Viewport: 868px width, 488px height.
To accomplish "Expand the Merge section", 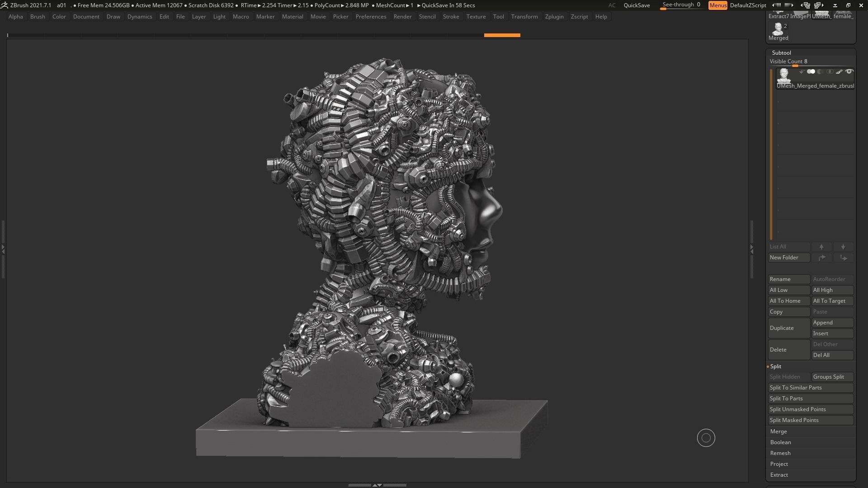I will [778, 432].
